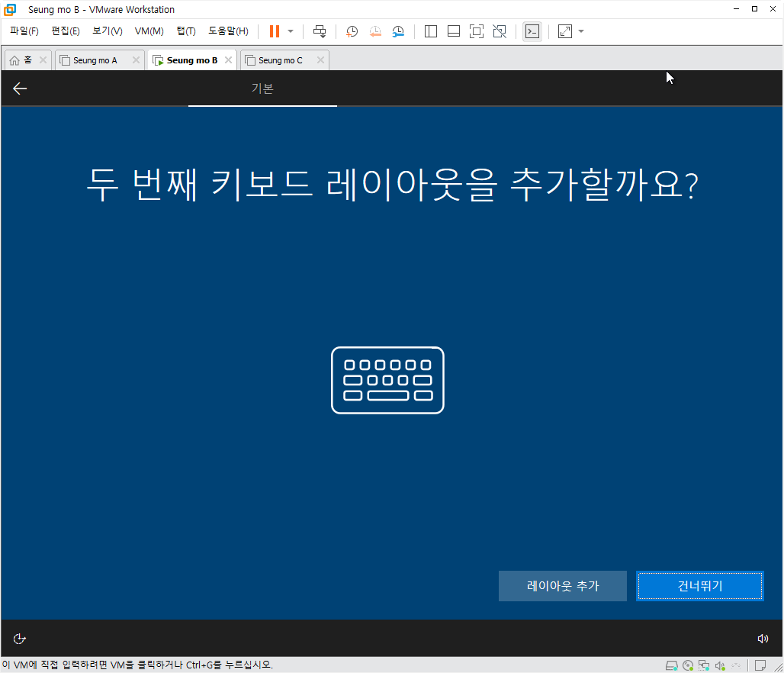784x673 pixels.
Task: Click the 건너뛰기 button to skip
Action: click(700, 586)
